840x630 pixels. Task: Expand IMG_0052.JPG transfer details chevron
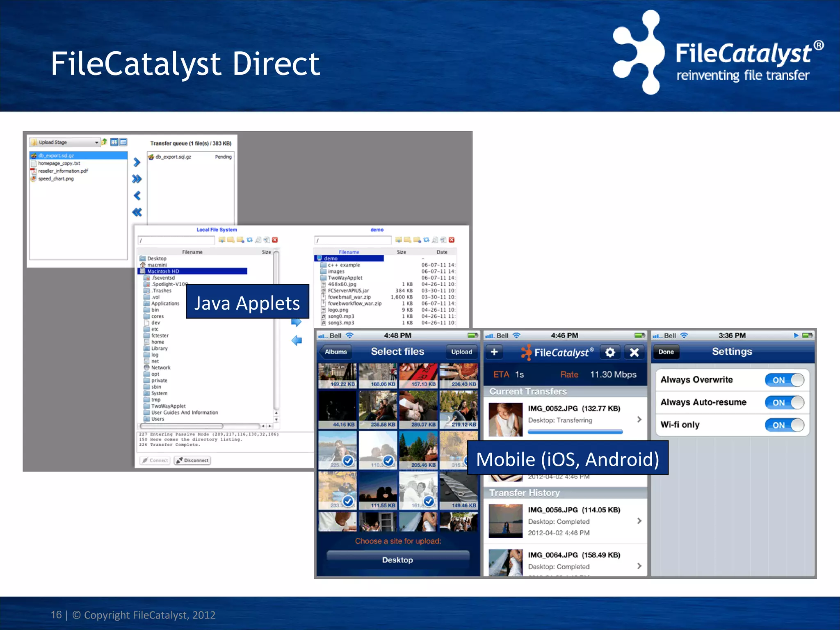pos(639,419)
